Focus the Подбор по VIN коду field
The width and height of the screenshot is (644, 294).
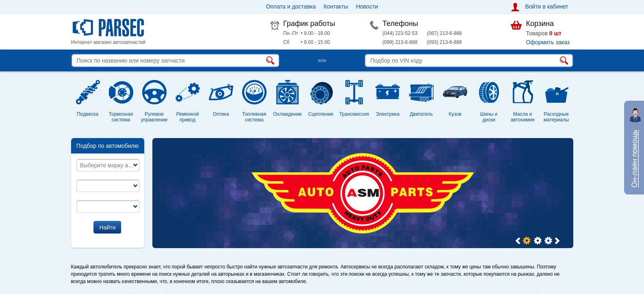[469, 61]
